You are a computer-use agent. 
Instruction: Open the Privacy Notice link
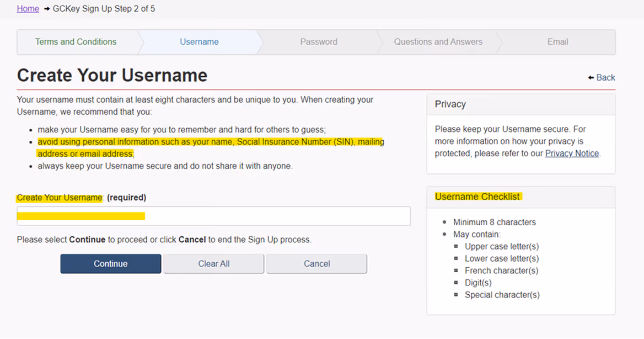pos(572,153)
